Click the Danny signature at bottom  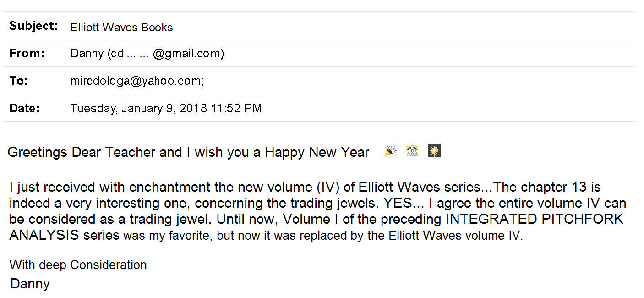click(x=30, y=284)
